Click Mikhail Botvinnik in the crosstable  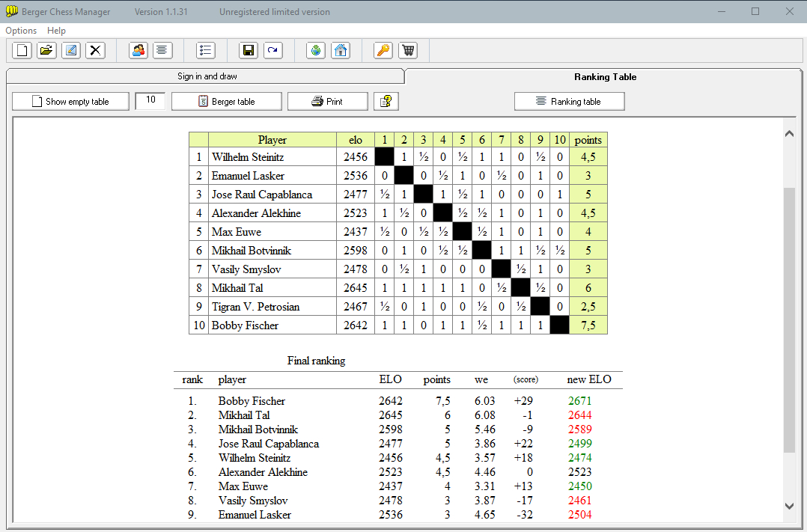point(252,251)
